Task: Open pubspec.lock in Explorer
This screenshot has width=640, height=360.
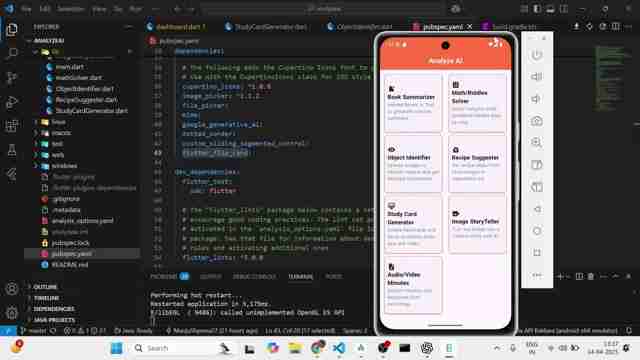Action: coord(70,243)
